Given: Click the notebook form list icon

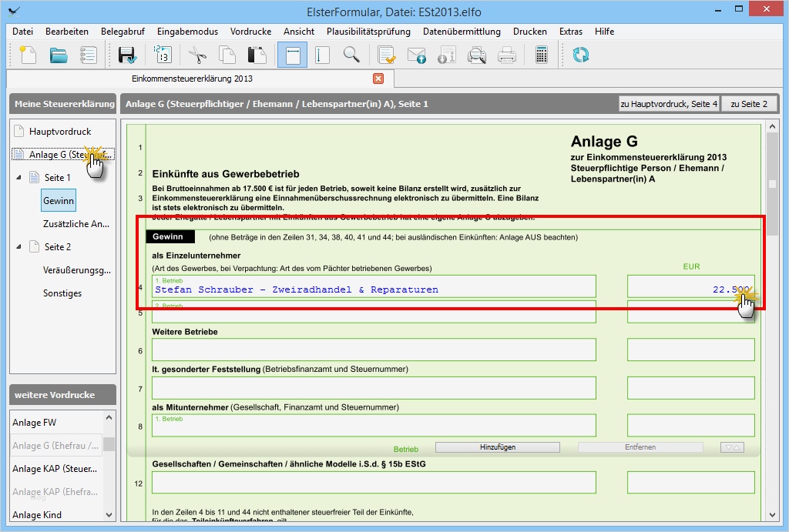Looking at the screenshot, I should pyautogui.click(x=89, y=55).
